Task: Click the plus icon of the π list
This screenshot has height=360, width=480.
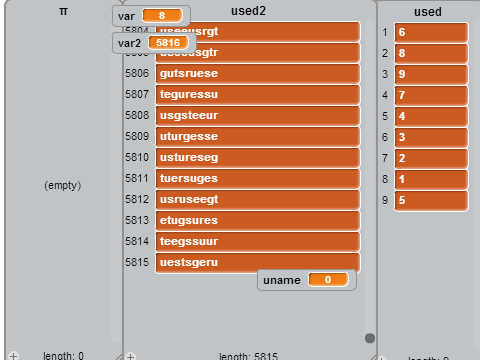Action: pos(13,356)
